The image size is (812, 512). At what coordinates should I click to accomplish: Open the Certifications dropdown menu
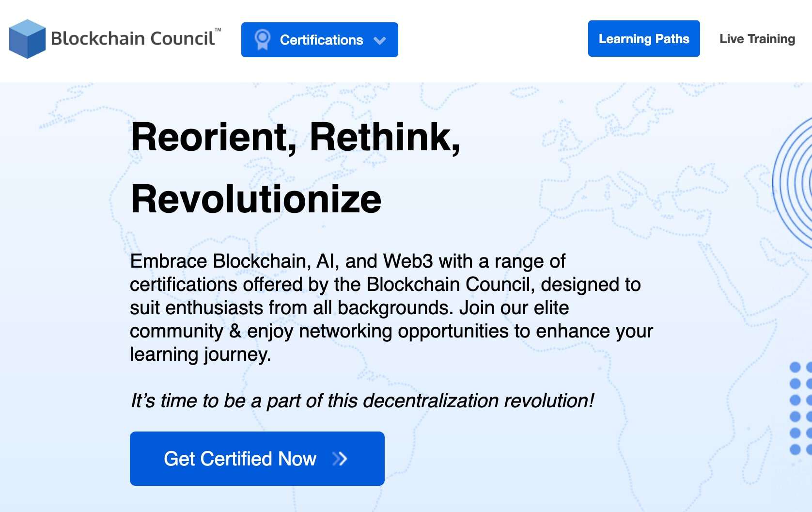[319, 40]
